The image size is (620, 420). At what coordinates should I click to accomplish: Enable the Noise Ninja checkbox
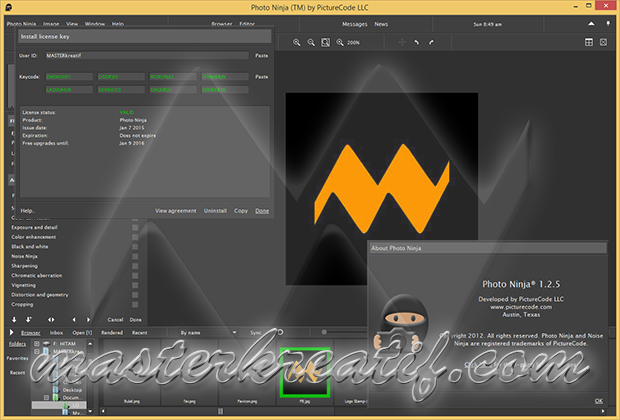coord(135,256)
